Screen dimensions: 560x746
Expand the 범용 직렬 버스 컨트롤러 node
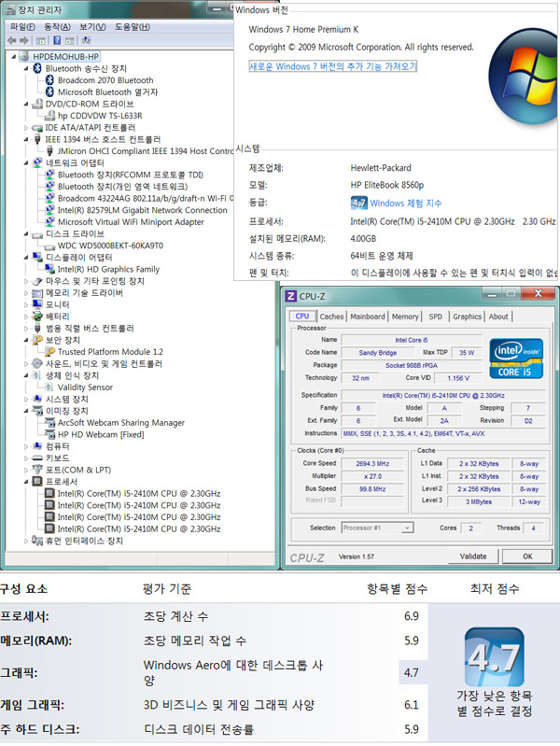point(27,329)
